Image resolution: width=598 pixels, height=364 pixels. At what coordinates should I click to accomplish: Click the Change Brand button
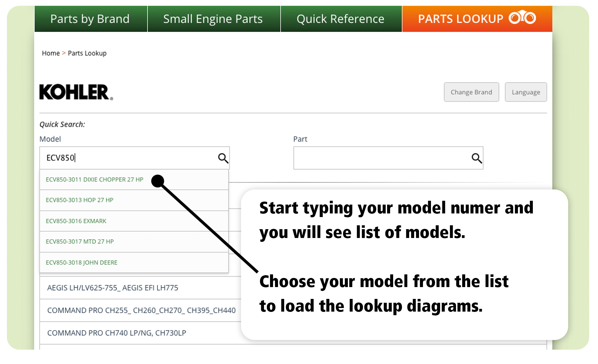(x=471, y=92)
